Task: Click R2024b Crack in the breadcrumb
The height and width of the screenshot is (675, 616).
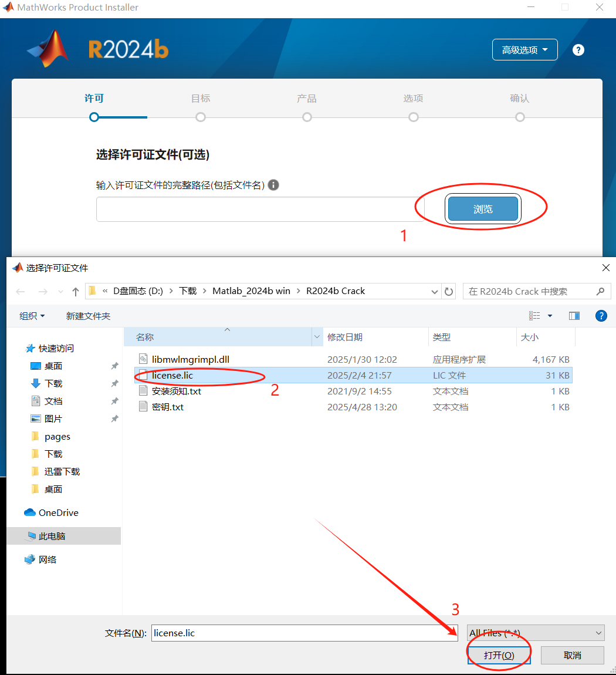Action: [x=336, y=291]
